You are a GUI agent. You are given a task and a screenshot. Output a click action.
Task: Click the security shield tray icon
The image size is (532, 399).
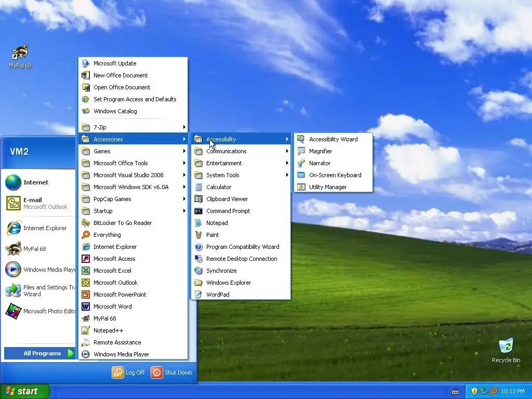[x=474, y=391]
